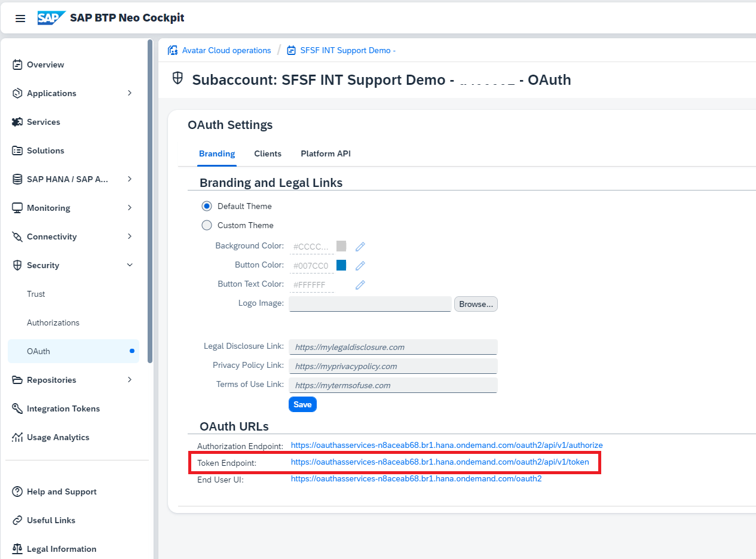Switch to the Platform API tab
The image size is (756, 559).
coord(326,153)
